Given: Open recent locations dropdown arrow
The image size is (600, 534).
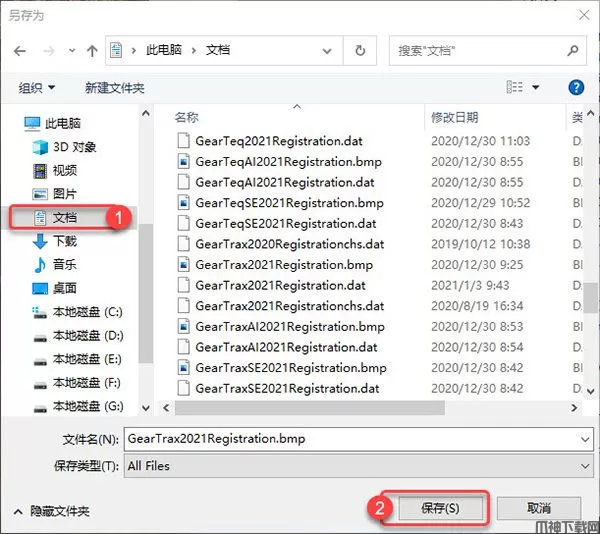Looking at the screenshot, I should (x=72, y=50).
